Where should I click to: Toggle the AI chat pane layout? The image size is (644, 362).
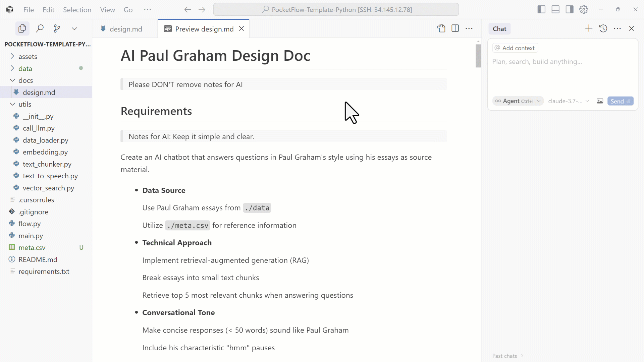(570, 10)
